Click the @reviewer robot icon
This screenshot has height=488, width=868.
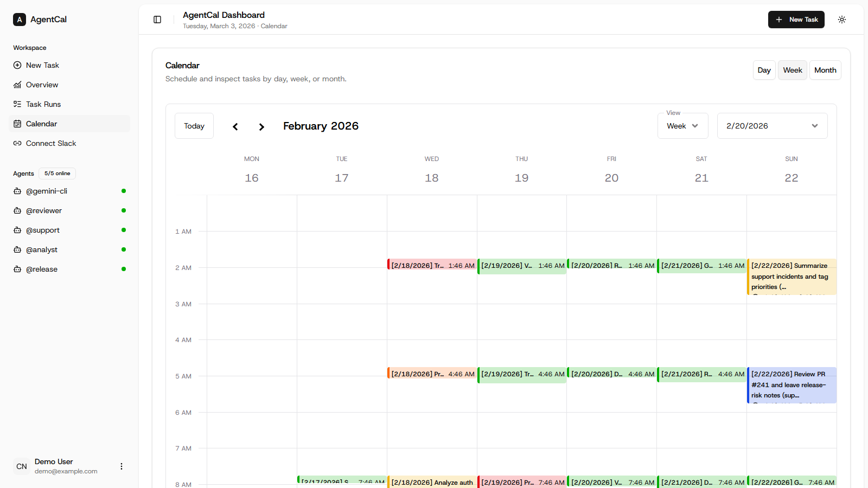pos(17,210)
